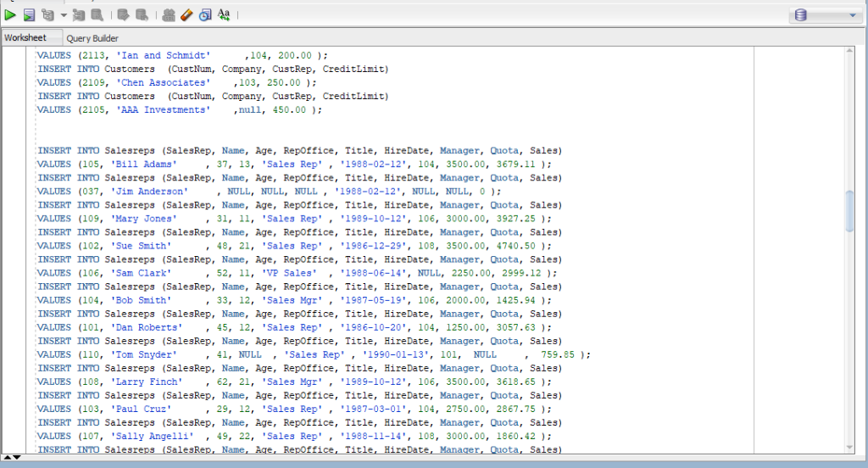
Task: Click the sales value 3927.25
Action: pos(515,218)
